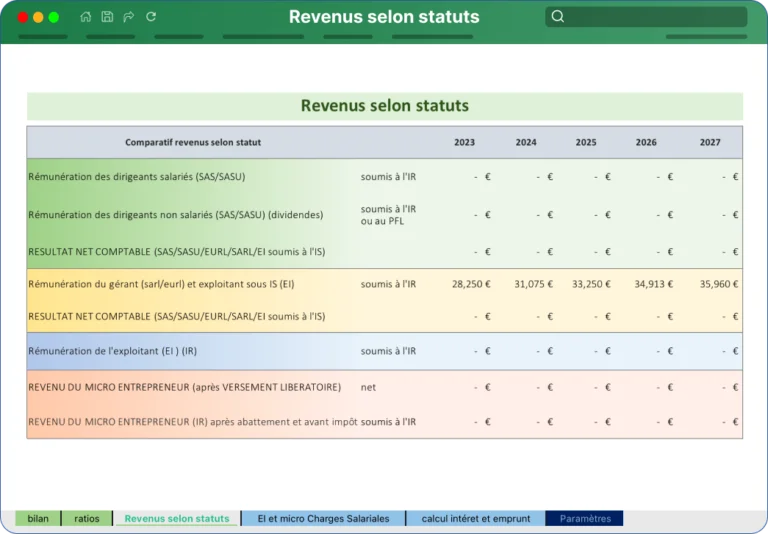Select the Revenus selon statuts tab

pos(177,518)
